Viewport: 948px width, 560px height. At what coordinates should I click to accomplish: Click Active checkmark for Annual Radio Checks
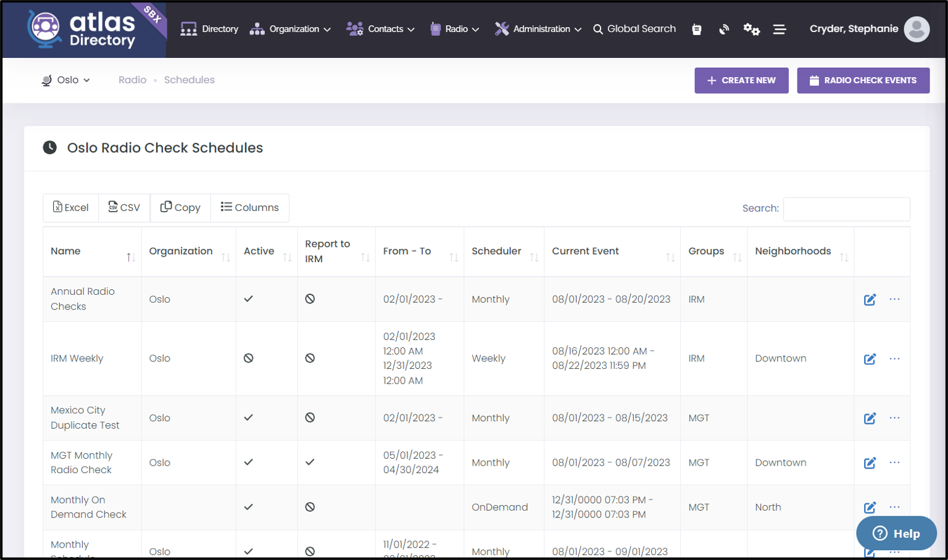tap(248, 299)
